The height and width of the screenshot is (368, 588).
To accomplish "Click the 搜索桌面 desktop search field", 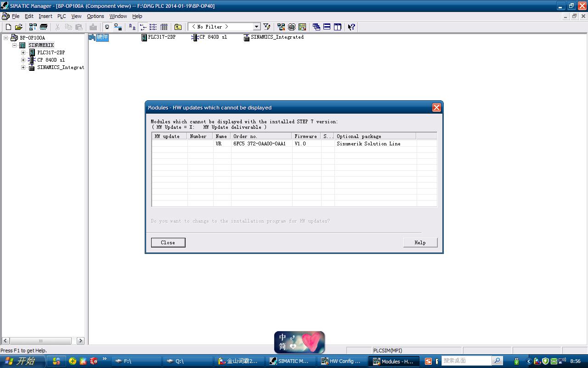I will (466, 361).
